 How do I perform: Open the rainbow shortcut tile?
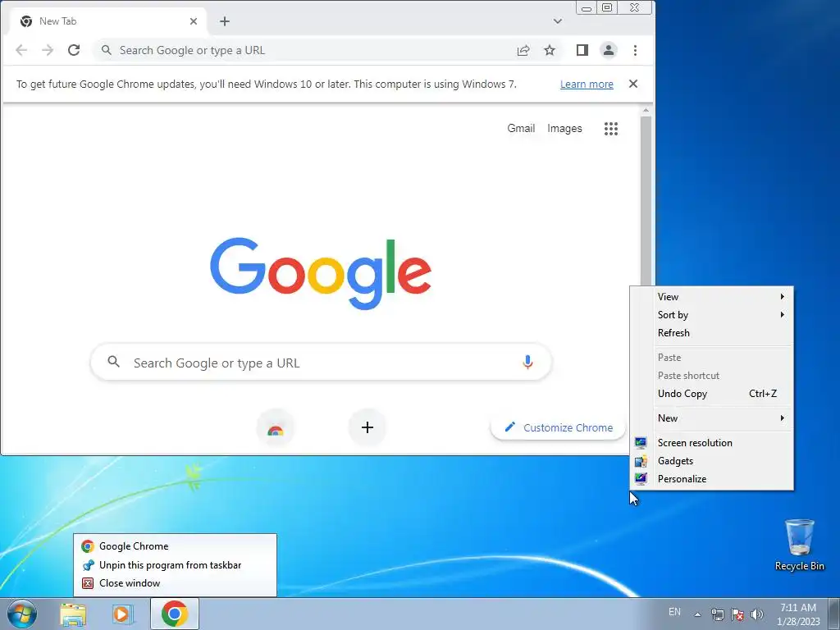(276, 427)
